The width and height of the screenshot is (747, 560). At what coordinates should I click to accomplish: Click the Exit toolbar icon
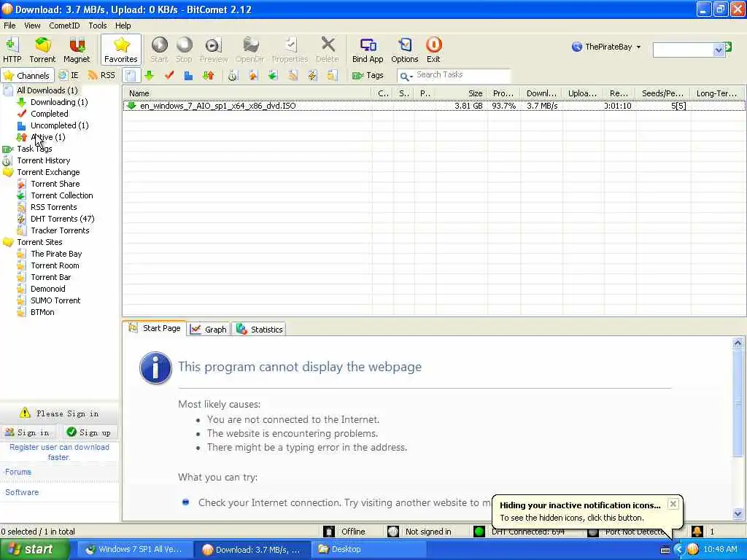(433, 50)
